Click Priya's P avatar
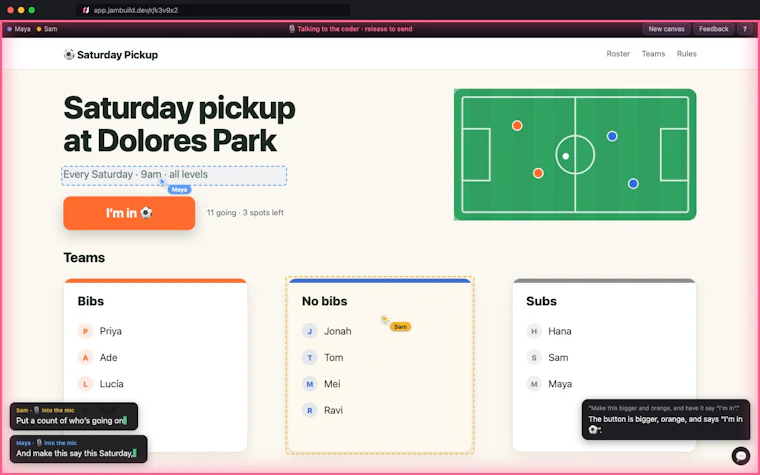Viewport: 760px width, 475px height. pos(85,331)
